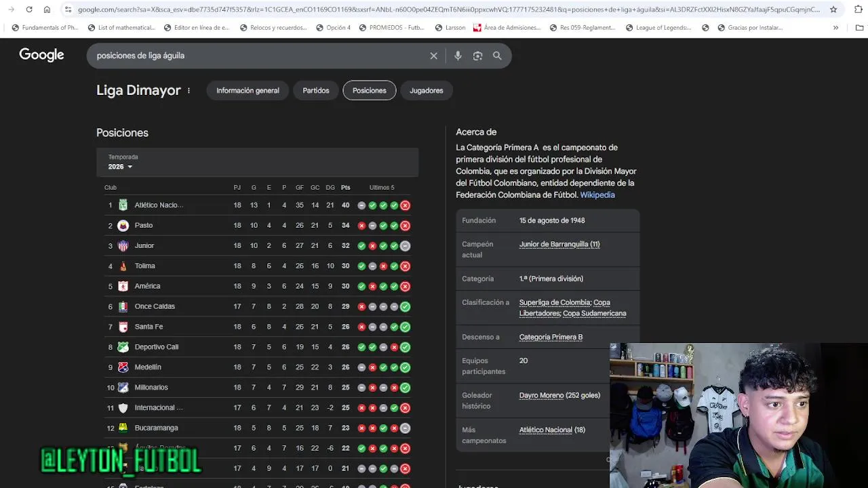The image size is (868, 488).
Task: Open extensions puzzle icon in toolbar
Action: (860, 9)
